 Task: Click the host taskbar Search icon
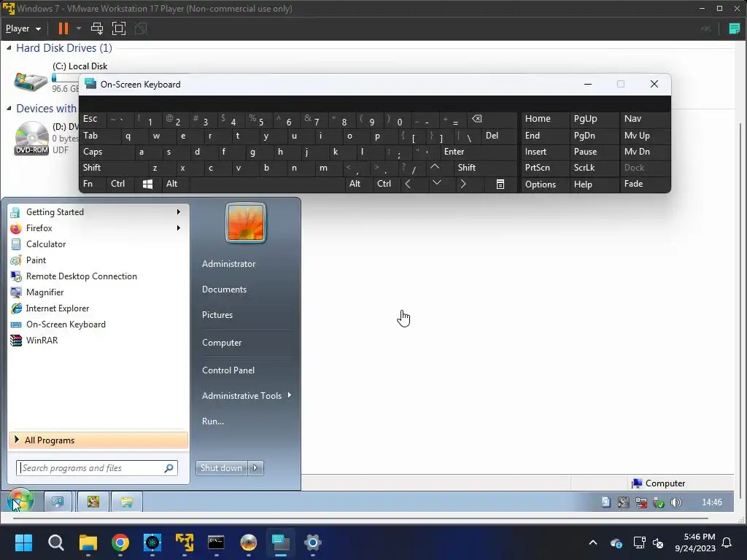(x=55, y=542)
